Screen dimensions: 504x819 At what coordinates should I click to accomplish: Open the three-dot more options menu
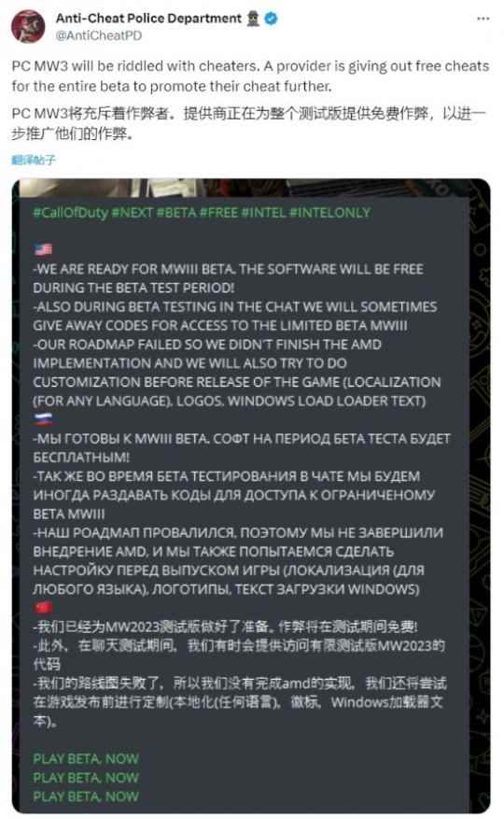[483, 19]
